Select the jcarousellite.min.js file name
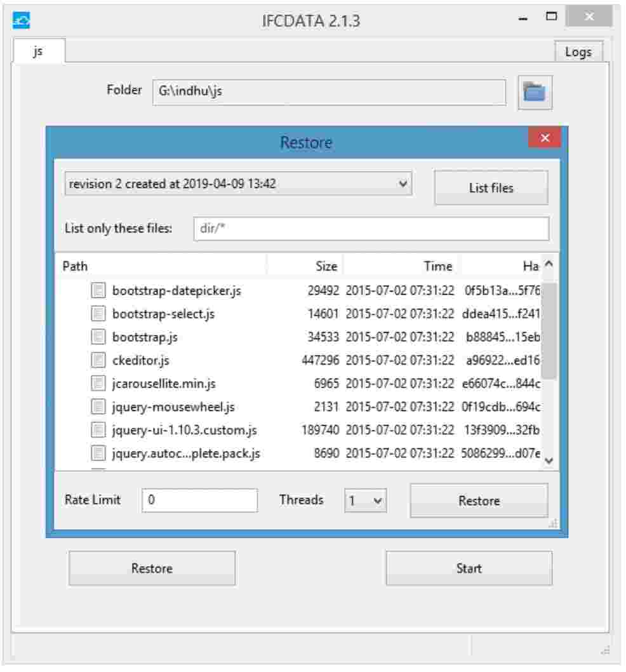626x672 pixels. (x=164, y=383)
